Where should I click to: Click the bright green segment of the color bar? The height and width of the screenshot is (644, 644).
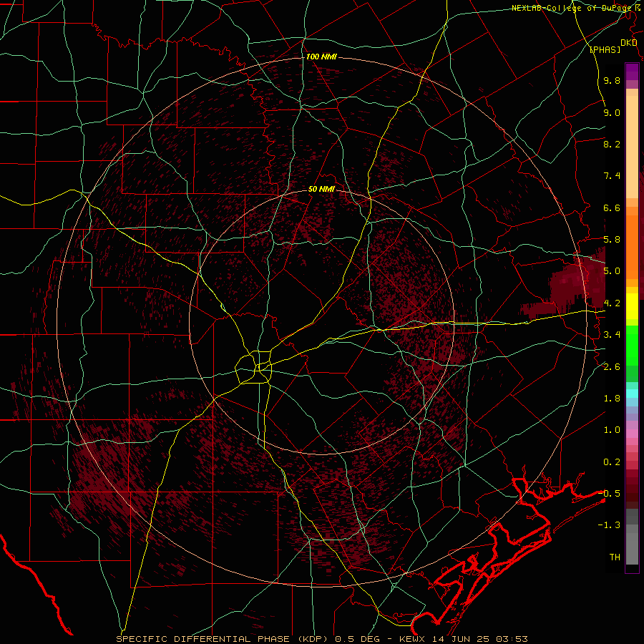[632, 345]
